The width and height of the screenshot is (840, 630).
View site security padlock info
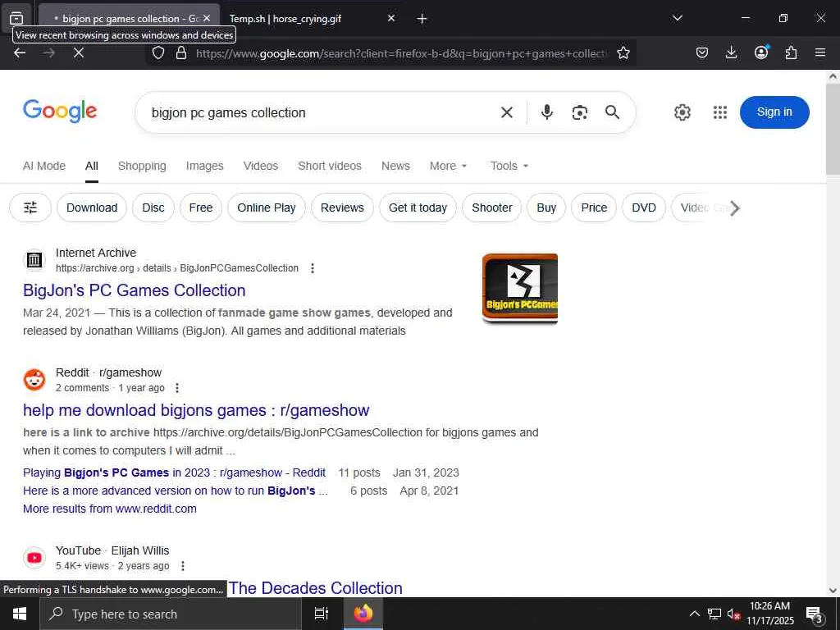(181, 53)
